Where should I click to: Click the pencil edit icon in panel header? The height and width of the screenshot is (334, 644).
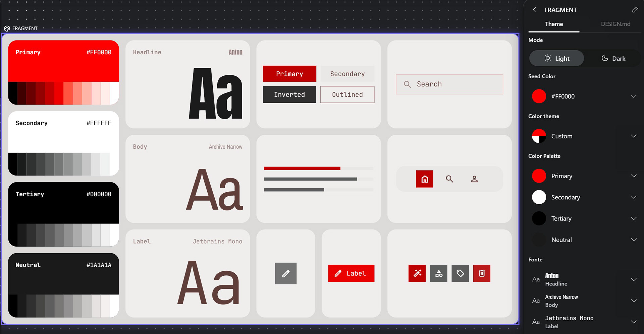635,10
